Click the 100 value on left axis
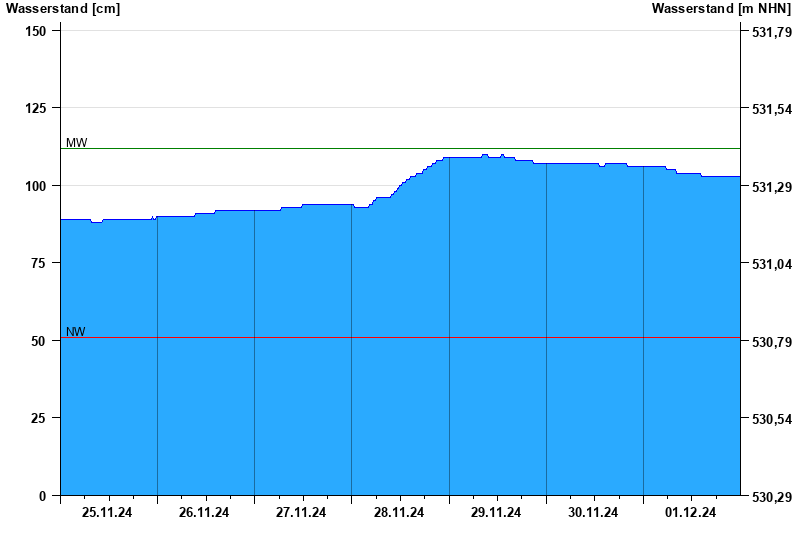The width and height of the screenshot is (800, 550). pyautogui.click(x=36, y=186)
